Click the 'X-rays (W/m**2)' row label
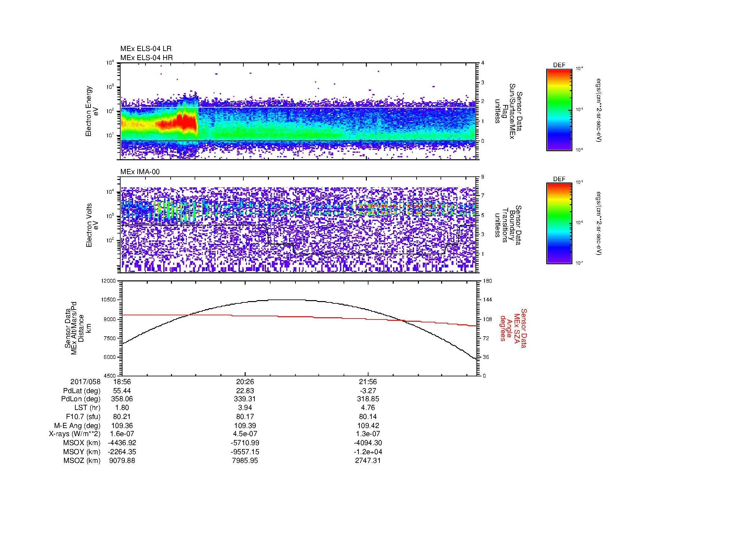 pos(74,434)
